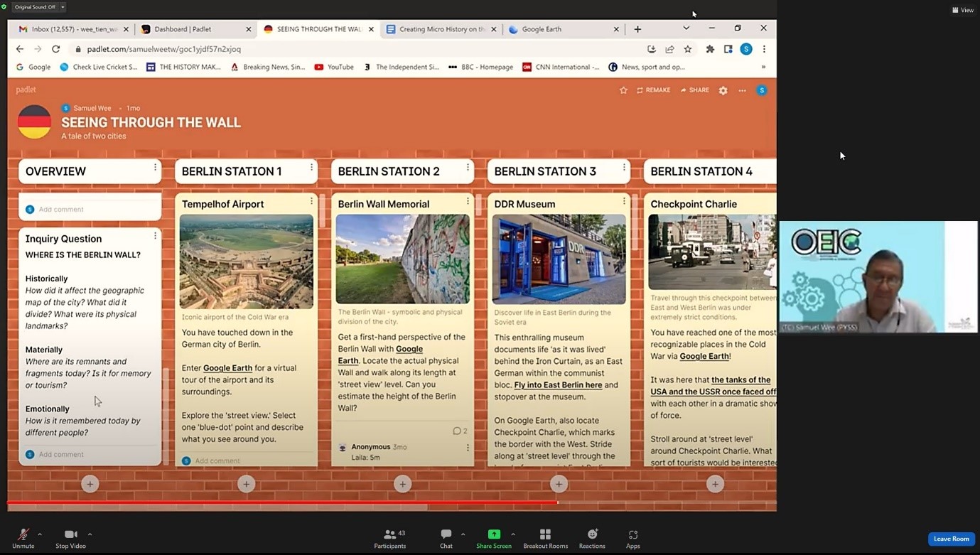The height and width of the screenshot is (555, 980).
Task: Open Chrome tab search chevron
Action: click(x=686, y=28)
